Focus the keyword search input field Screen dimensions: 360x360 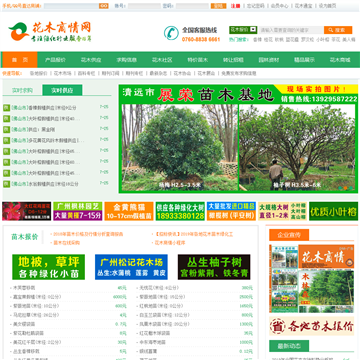291,30
